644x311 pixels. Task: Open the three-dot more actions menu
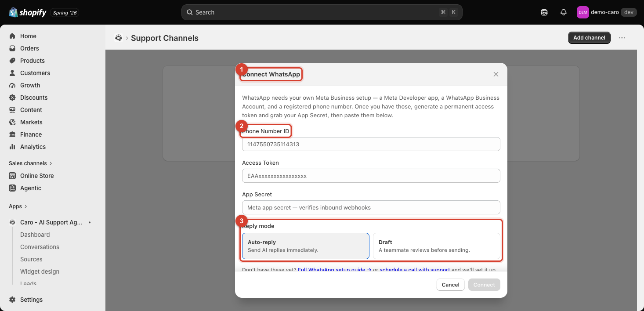(x=622, y=38)
